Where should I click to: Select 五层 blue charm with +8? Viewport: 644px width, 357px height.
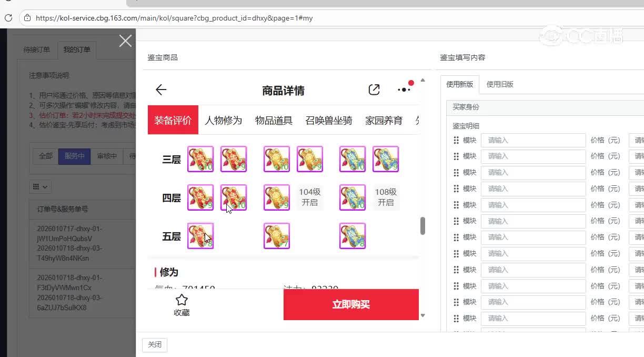coord(353,236)
